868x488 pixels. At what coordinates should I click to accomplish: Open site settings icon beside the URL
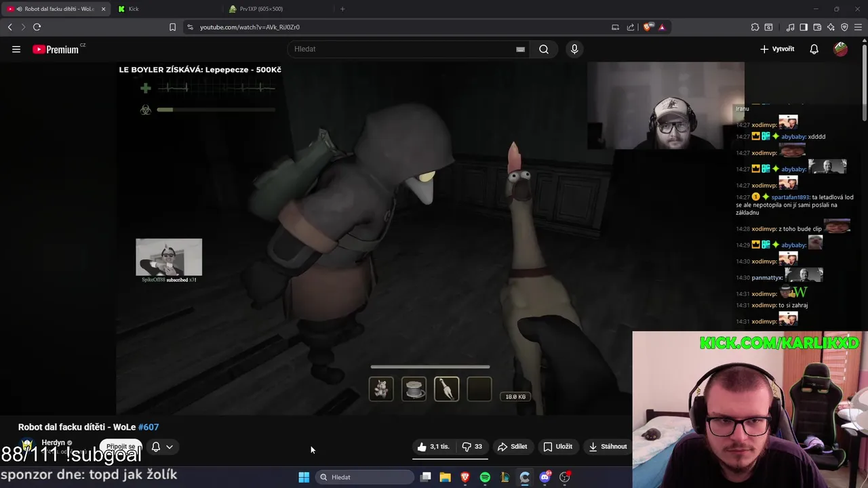[x=190, y=27]
